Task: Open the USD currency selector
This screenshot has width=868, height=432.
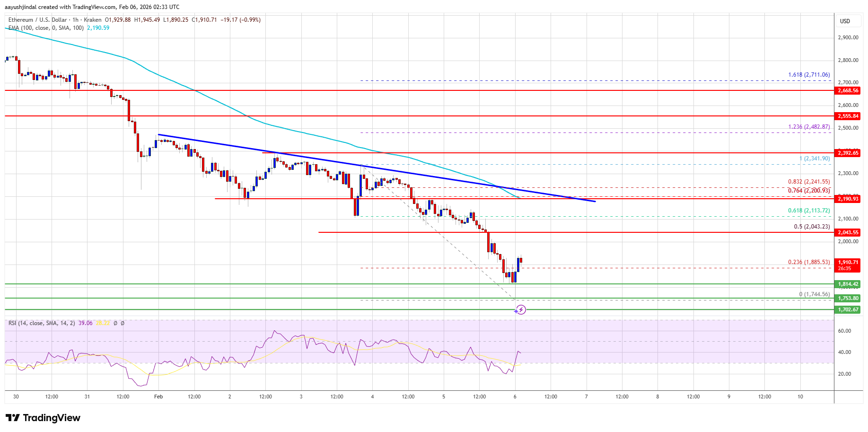Action: [845, 21]
